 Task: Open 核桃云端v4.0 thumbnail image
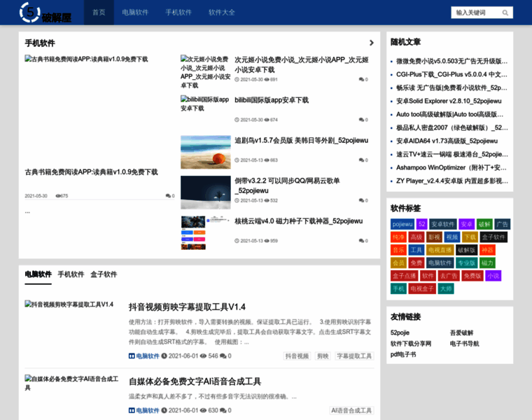(206, 232)
